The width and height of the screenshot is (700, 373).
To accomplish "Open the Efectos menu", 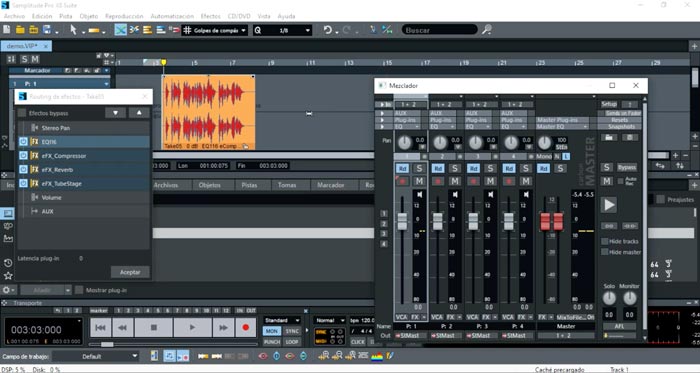I will click(210, 16).
